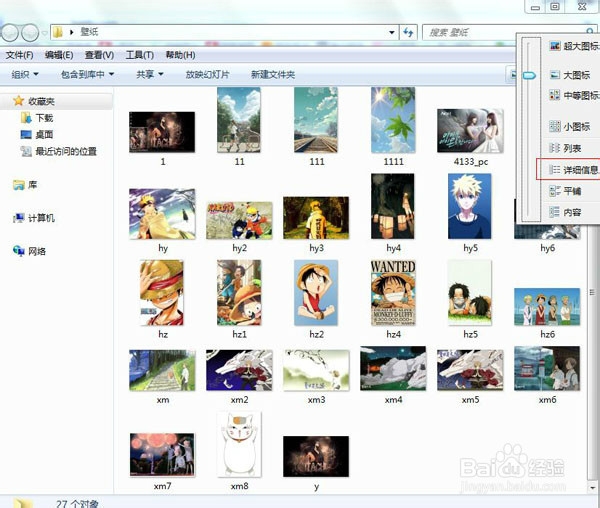Click the scrollbar down arrow of file pane
This screenshot has height=508, width=600.
pyautogui.click(x=592, y=488)
